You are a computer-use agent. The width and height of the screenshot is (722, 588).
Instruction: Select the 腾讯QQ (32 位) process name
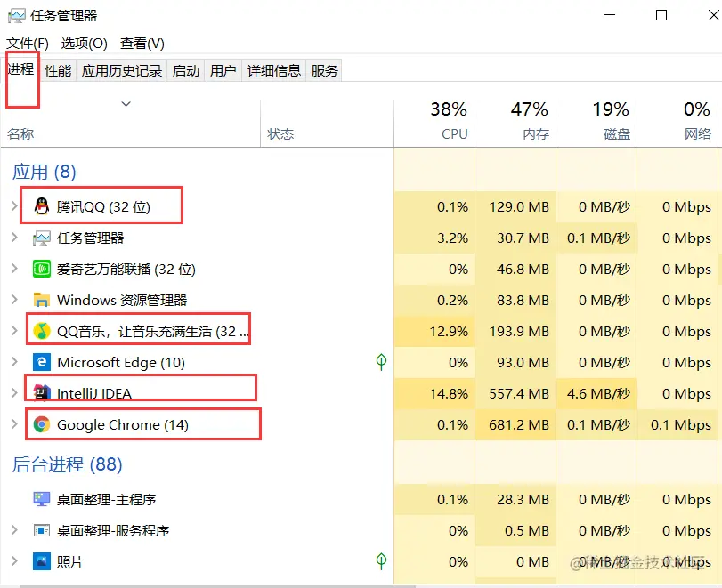pyautogui.click(x=103, y=206)
